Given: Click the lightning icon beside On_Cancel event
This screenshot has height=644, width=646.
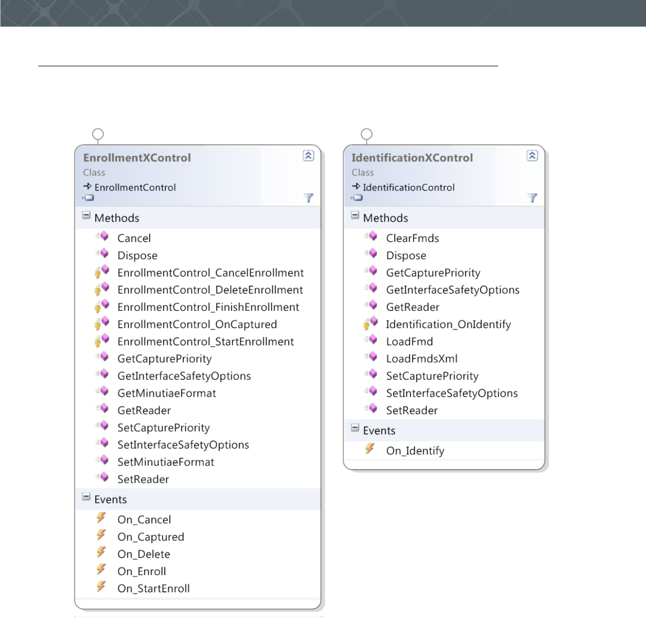Looking at the screenshot, I should (x=101, y=518).
